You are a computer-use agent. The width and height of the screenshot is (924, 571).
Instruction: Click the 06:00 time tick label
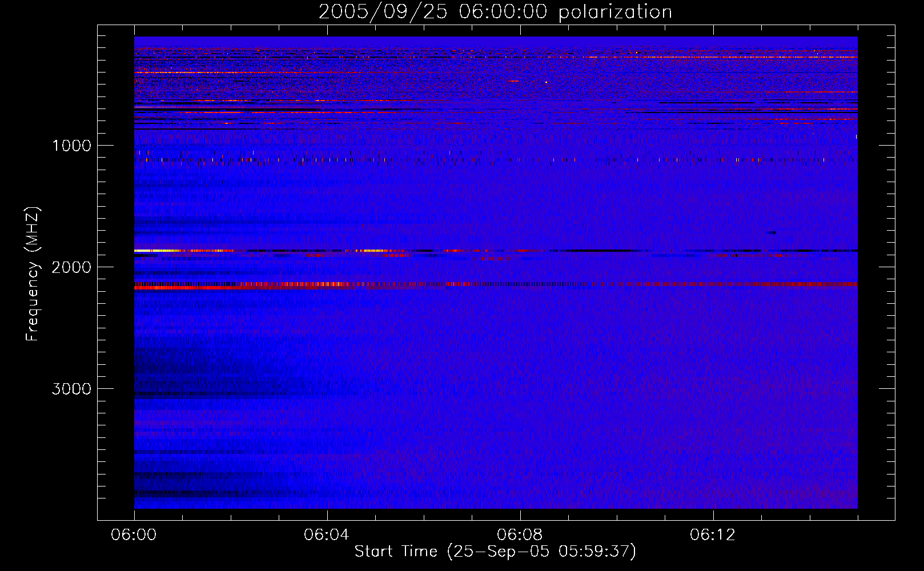pyautogui.click(x=134, y=535)
